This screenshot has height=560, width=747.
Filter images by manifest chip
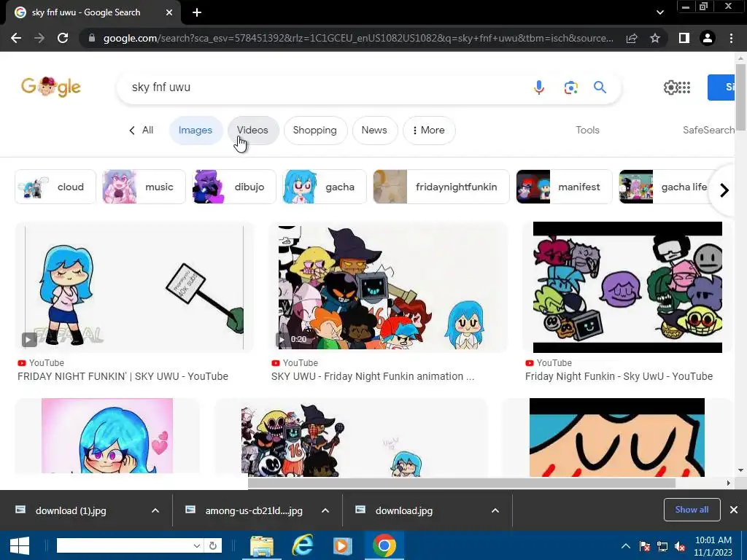564,187
